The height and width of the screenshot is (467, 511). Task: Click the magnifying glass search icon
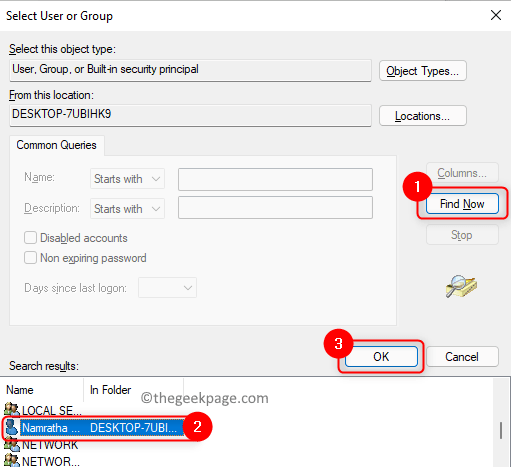click(x=461, y=286)
